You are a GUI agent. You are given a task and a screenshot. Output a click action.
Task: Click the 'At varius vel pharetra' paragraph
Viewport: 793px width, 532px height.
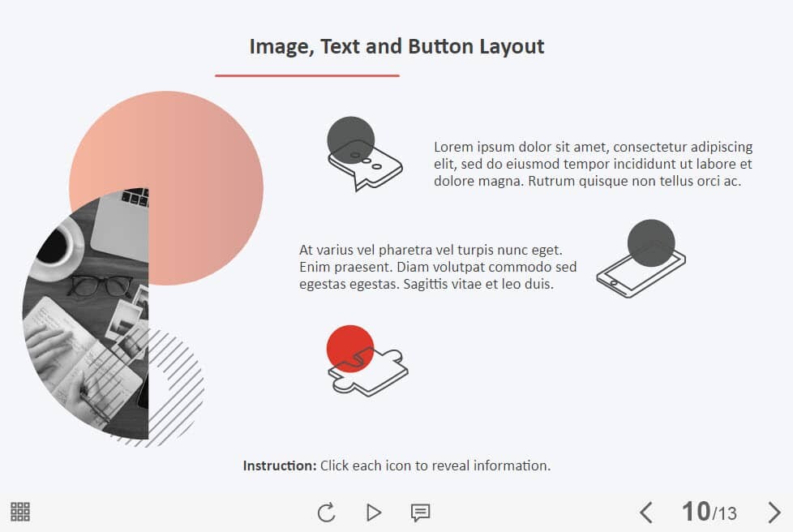click(x=438, y=267)
